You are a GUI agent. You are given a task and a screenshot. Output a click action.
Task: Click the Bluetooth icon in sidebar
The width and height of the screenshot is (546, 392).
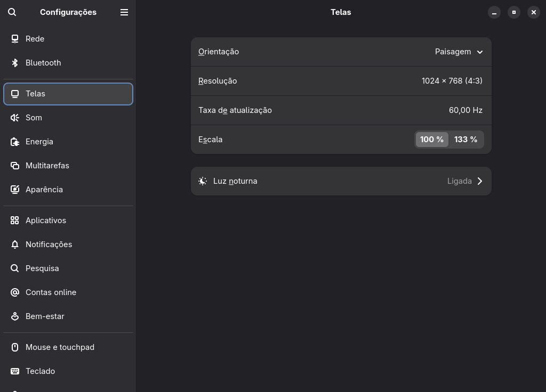(x=15, y=63)
